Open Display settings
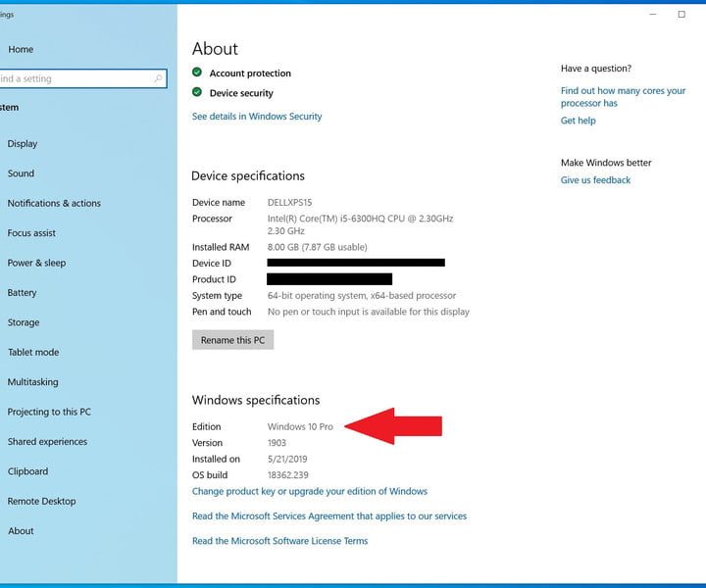 point(23,144)
